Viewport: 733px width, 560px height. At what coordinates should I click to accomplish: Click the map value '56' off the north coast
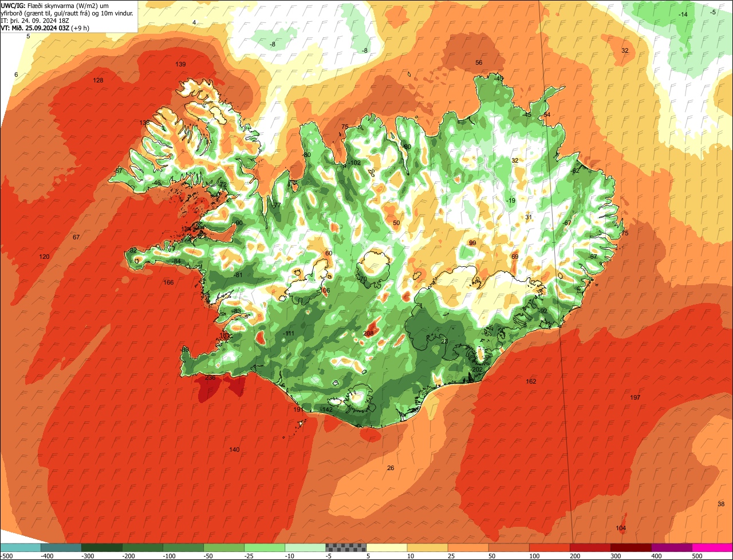click(x=479, y=62)
